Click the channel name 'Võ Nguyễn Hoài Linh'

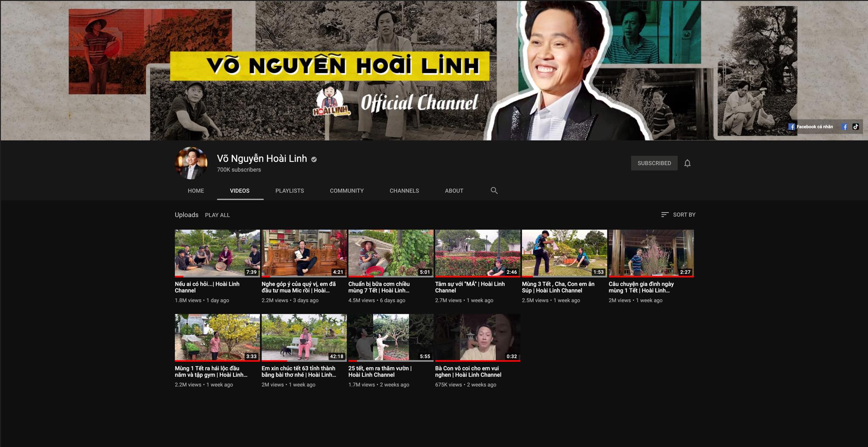(262, 158)
